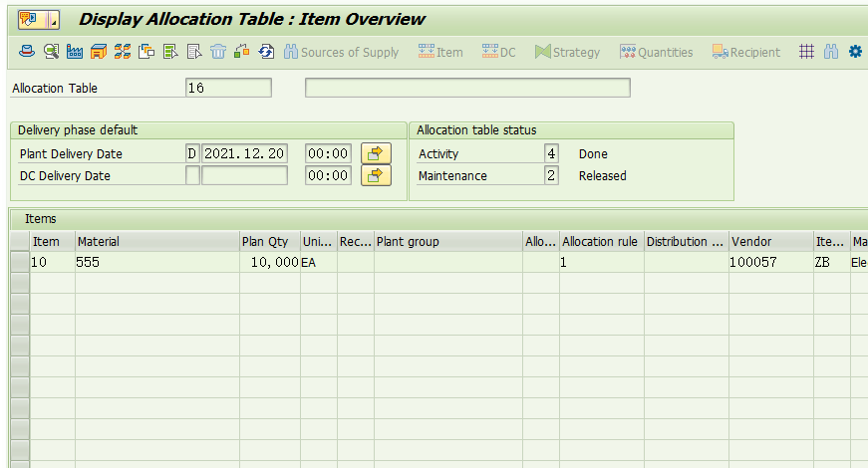Click the Item toolbar button

[440, 52]
